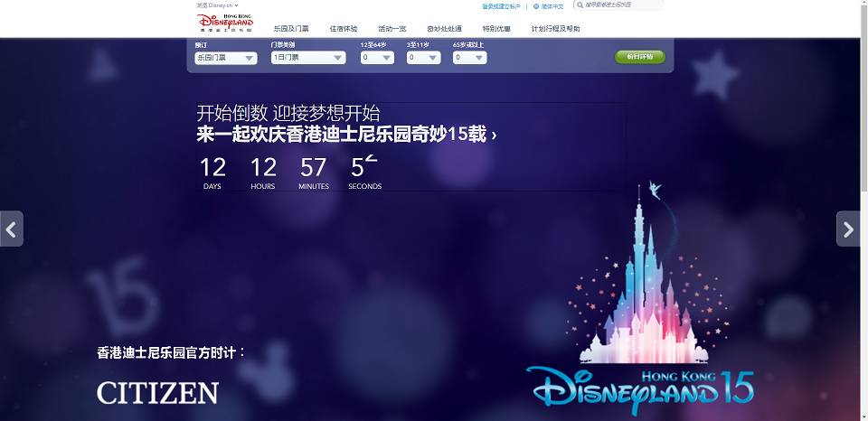Open the 住宿体验 menu

click(344, 29)
